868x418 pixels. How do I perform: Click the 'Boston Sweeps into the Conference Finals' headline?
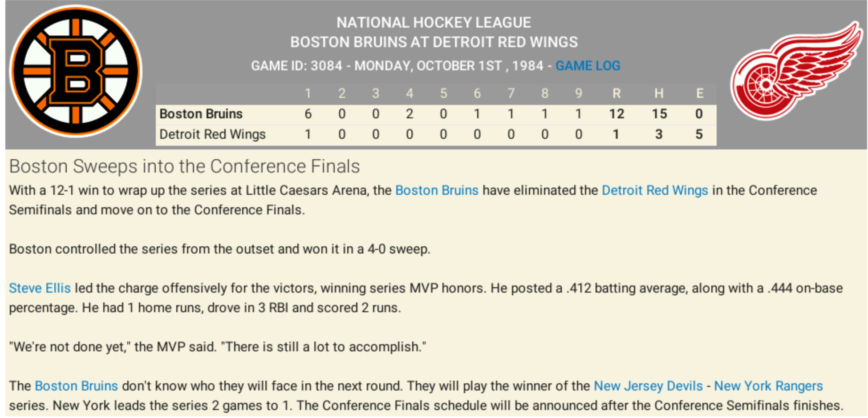(x=184, y=166)
